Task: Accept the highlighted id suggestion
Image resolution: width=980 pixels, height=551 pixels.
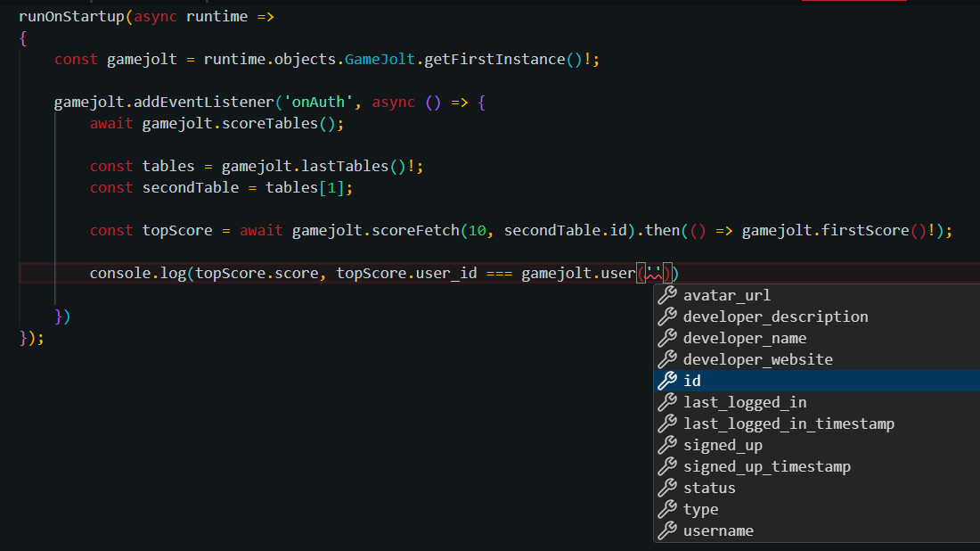Action: click(817, 380)
